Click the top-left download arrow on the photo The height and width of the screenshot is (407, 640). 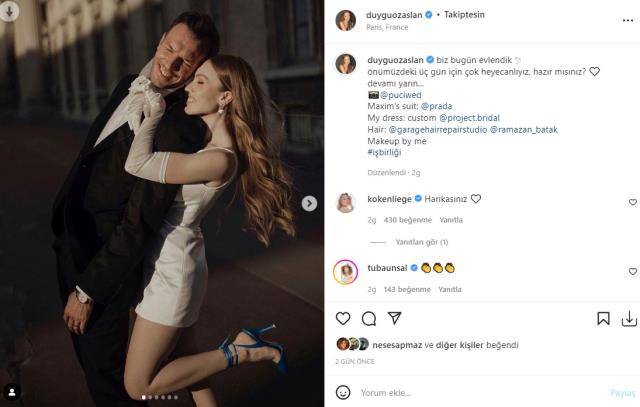9,11
